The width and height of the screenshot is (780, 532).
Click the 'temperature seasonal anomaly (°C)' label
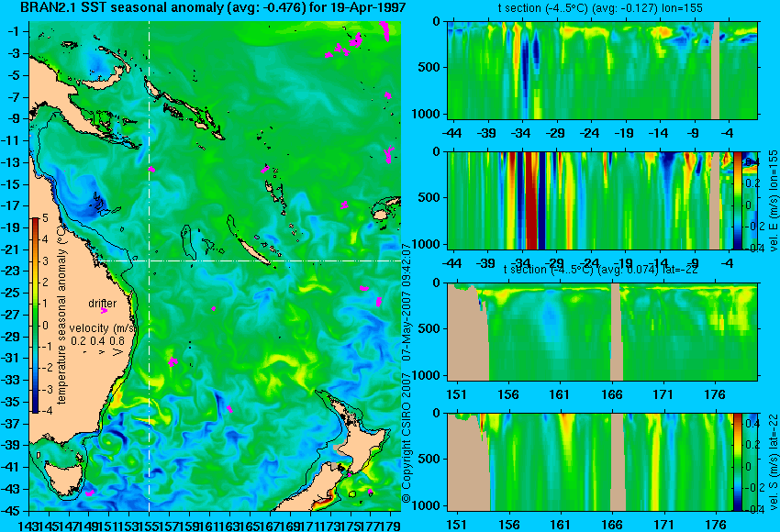pyautogui.click(x=61, y=315)
